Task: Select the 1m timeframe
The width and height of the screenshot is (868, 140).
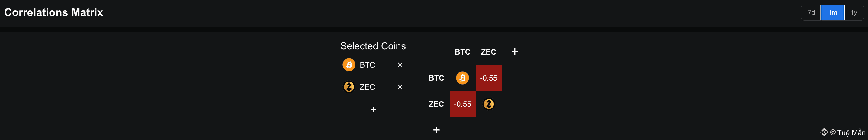Action: pos(832,12)
